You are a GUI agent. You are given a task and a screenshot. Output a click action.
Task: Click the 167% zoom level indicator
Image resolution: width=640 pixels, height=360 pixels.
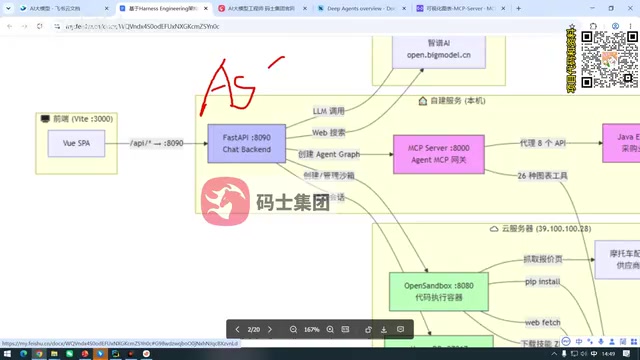(311, 329)
